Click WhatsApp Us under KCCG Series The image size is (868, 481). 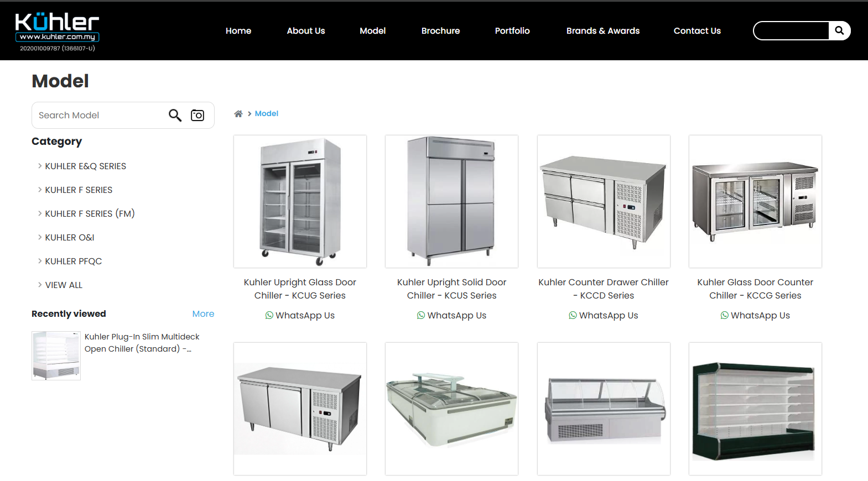point(755,315)
